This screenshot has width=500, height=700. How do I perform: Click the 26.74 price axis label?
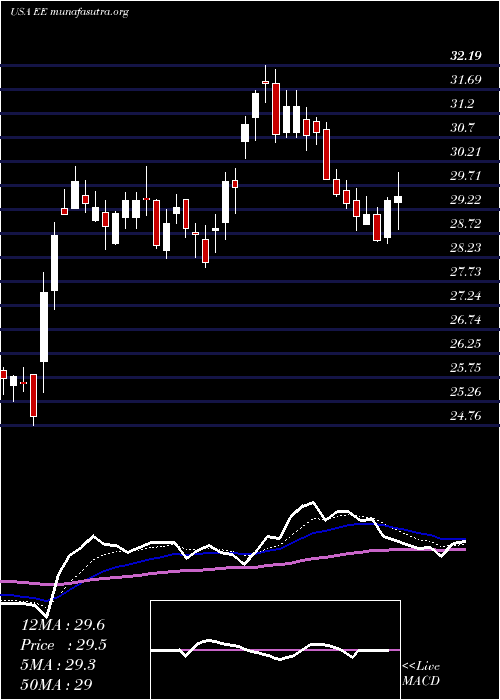tap(466, 320)
